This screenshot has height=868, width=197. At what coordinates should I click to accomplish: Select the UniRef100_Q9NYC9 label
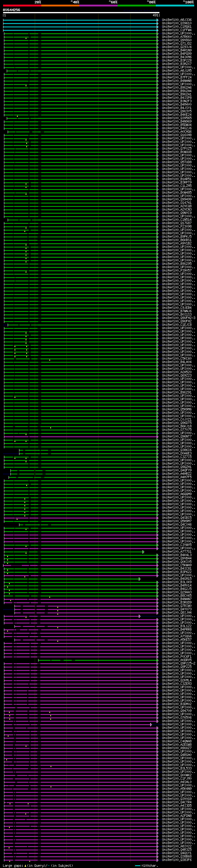177,213
